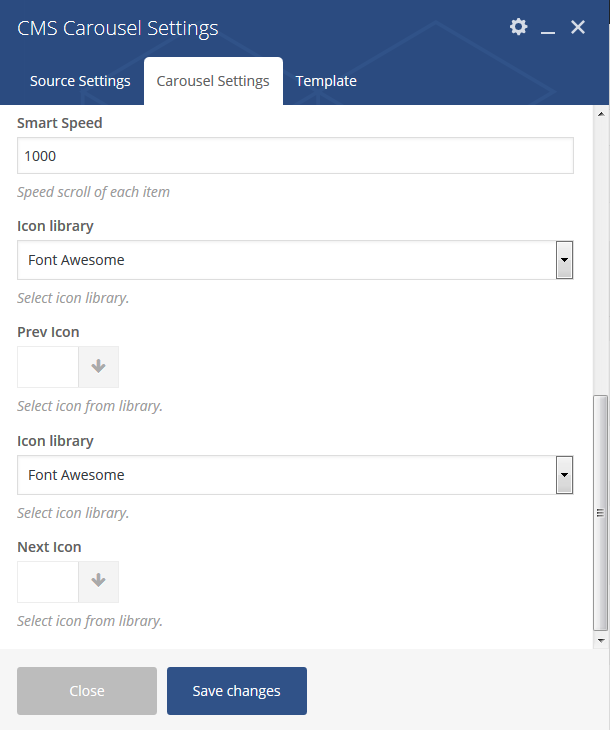Minimize the CMS Carousel Settings panel
Screen dimensions: 610x730
[548, 28]
